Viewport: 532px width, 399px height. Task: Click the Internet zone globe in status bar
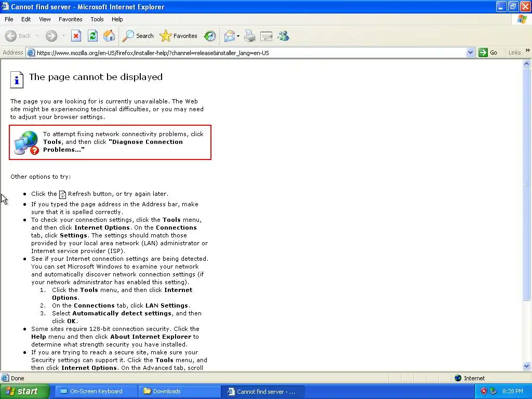tap(458, 378)
